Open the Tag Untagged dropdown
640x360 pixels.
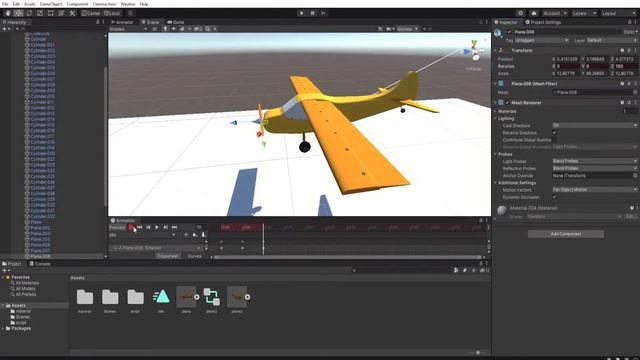(x=541, y=40)
